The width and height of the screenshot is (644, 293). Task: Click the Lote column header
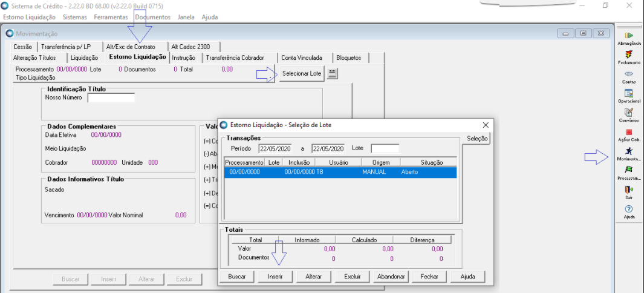point(273,162)
